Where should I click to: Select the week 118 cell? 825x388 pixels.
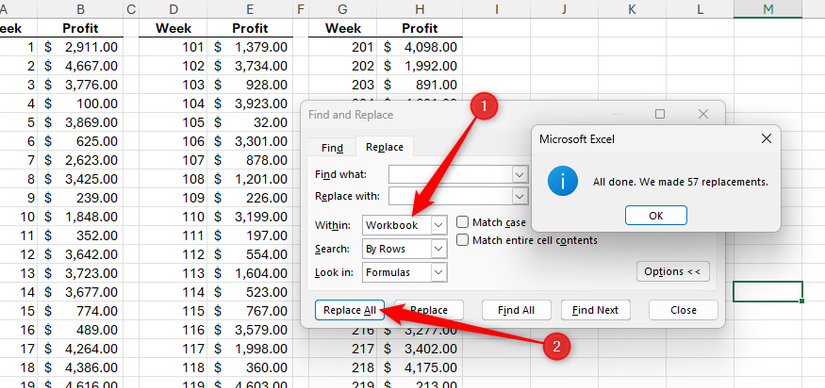(x=173, y=367)
